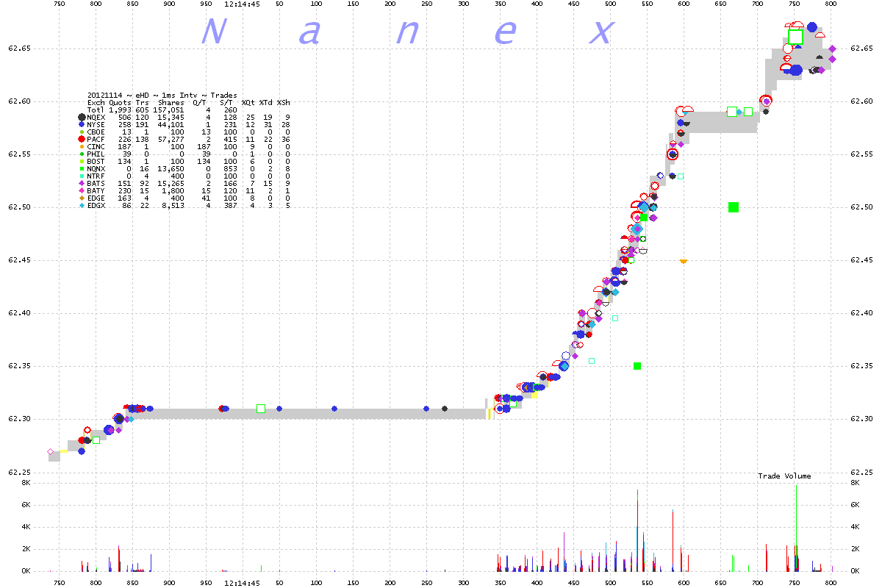Viewport: 882px width, 588px height.
Task: Click the tallest trade volume spike near 750
Action: tap(796, 528)
